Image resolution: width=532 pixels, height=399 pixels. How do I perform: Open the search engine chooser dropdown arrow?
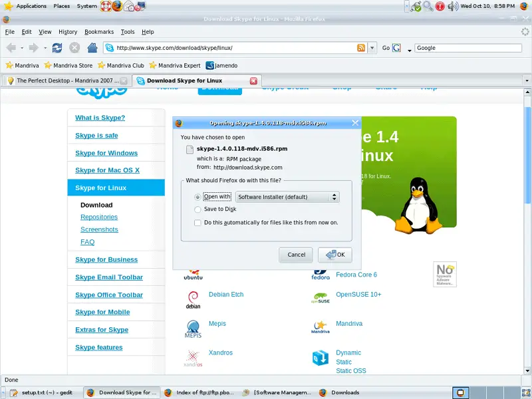pyautogui.click(x=410, y=49)
